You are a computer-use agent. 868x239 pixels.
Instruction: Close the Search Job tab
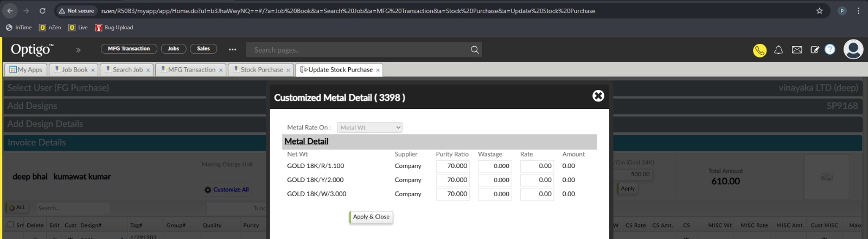[148, 70]
